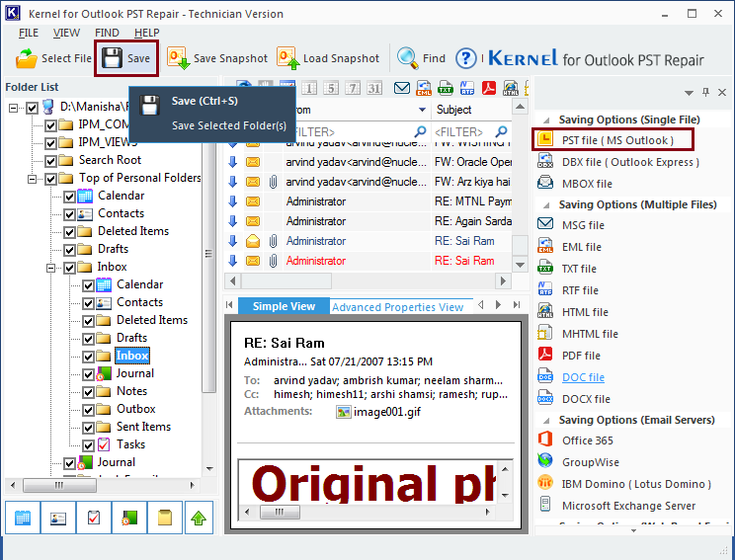Click the journal icon button below the folder list

(x=129, y=518)
